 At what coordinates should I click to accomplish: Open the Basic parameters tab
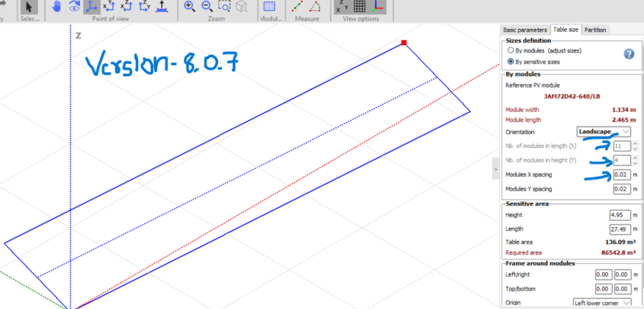[526, 30]
